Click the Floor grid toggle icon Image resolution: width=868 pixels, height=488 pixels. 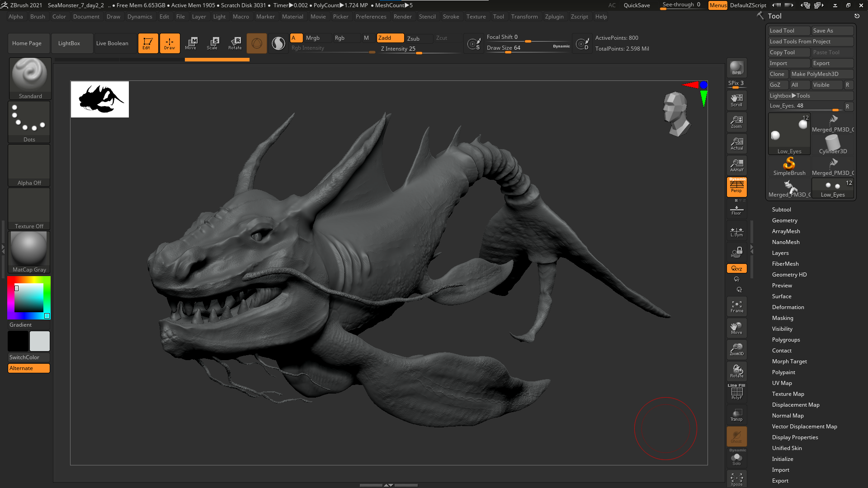tap(736, 209)
